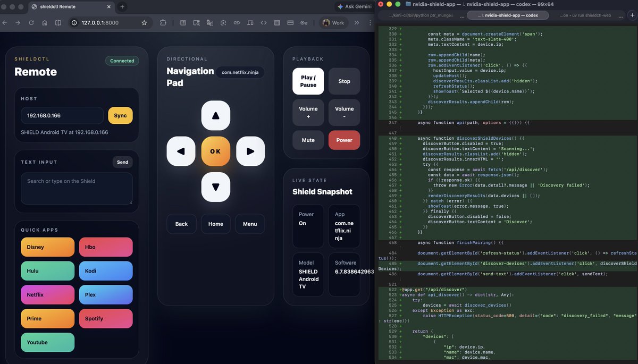Toggle the red Power button

pyautogui.click(x=344, y=140)
